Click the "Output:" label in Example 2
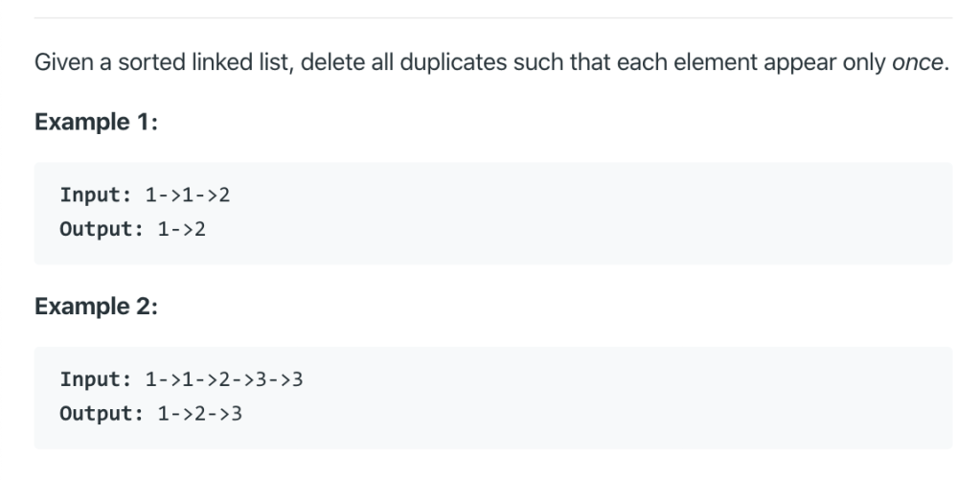 [x=97, y=416]
